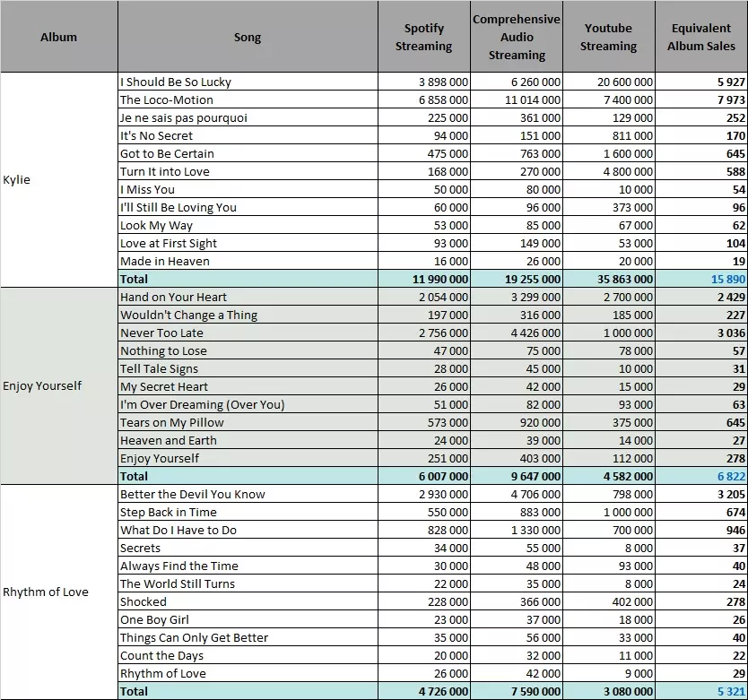Select Rhythm of Love total sales 5 321
The image size is (748, 700).
701,691
